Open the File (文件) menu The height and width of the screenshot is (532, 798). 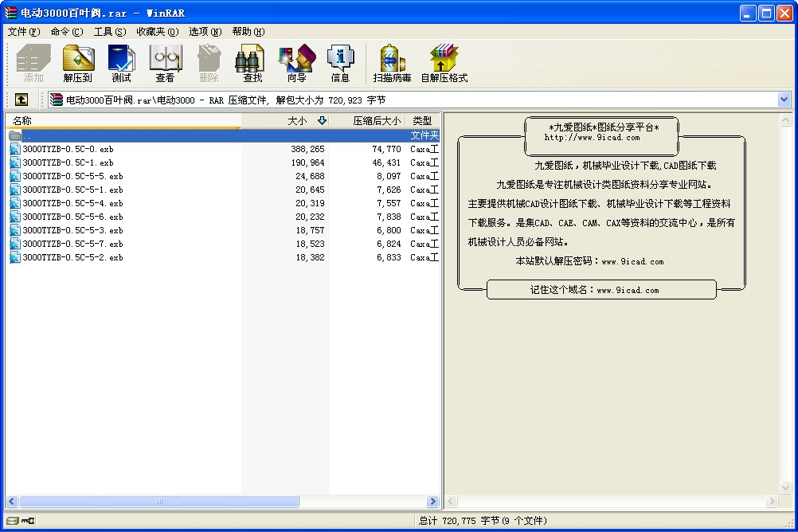point(23,32)
